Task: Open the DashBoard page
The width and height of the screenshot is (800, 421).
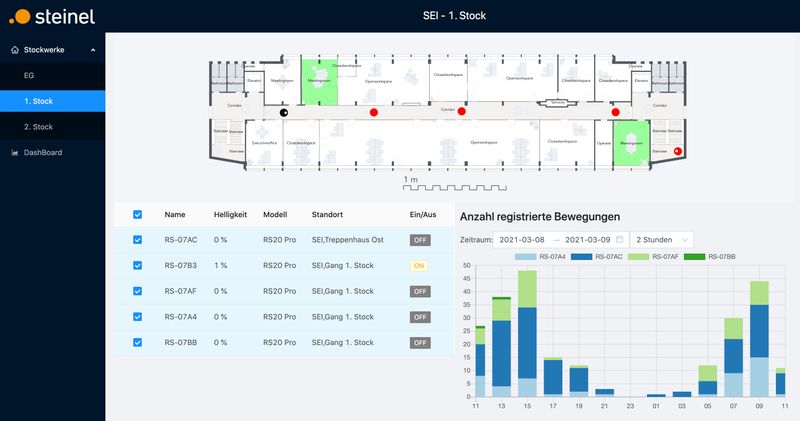Action: [43, 153]
